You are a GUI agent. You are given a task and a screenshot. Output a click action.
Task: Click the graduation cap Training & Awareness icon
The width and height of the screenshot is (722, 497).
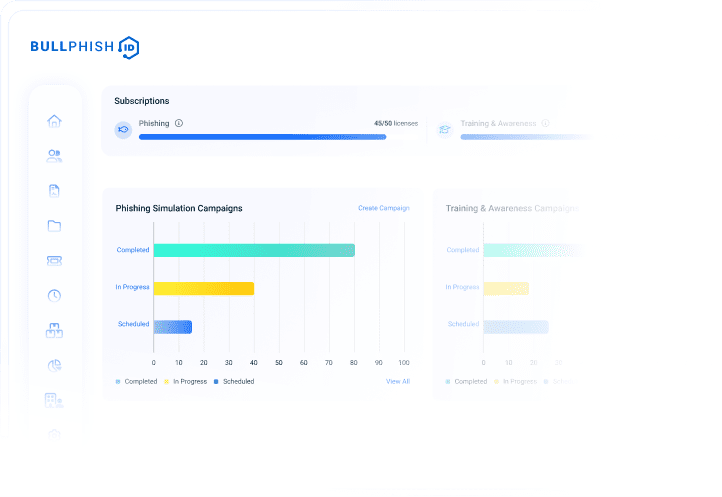click(x=445, y=129)
